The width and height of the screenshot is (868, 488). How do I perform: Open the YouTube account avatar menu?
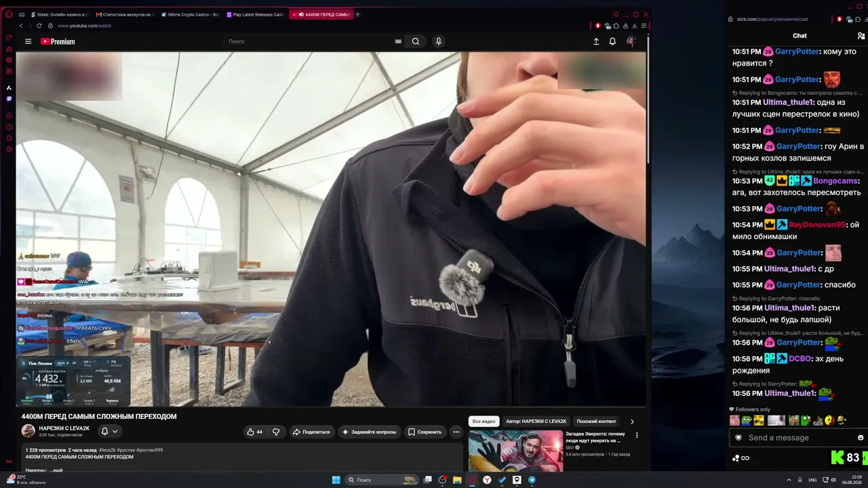pos(631,41)
